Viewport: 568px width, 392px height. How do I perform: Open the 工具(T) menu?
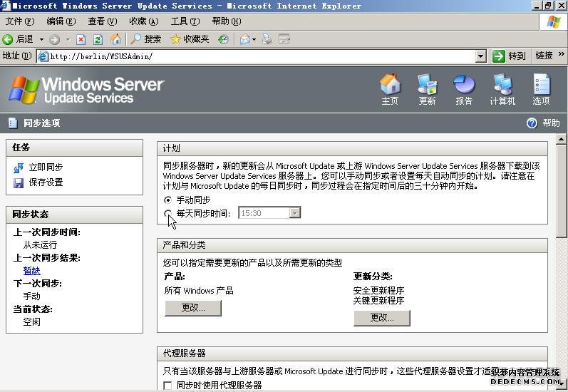click(185, 21)
